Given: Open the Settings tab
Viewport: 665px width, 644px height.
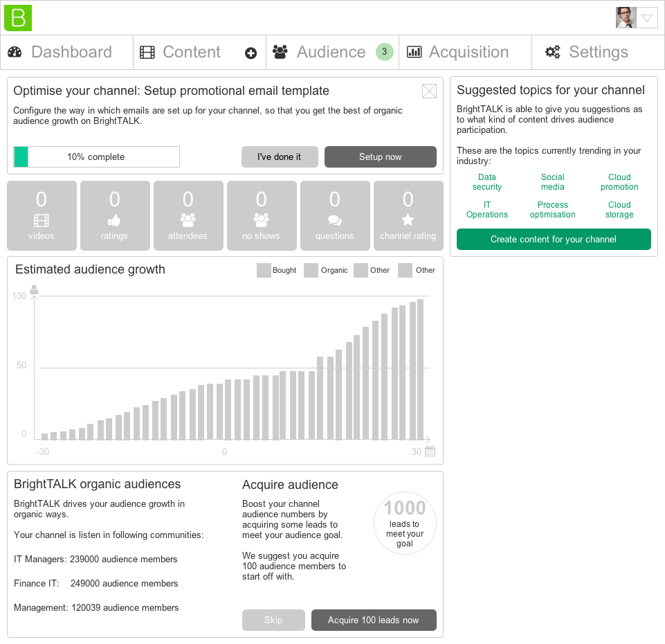Looking at the screenshot, I should point(598,52).
